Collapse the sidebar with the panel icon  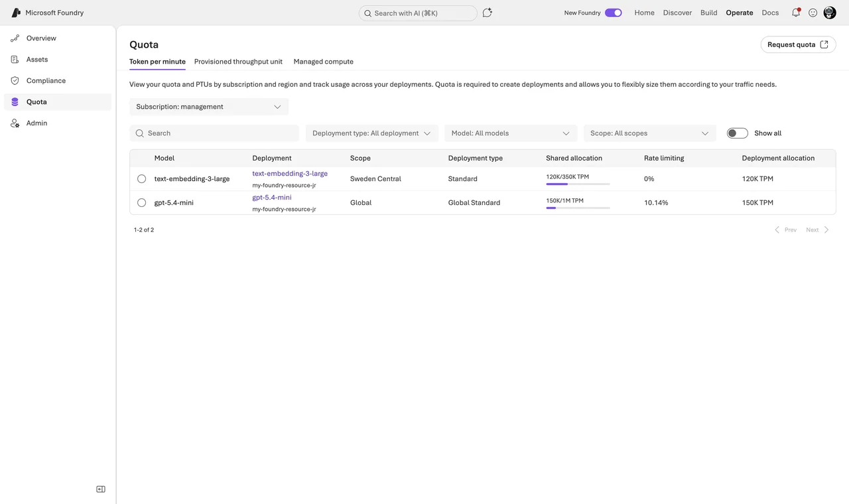tap(101, 489)
